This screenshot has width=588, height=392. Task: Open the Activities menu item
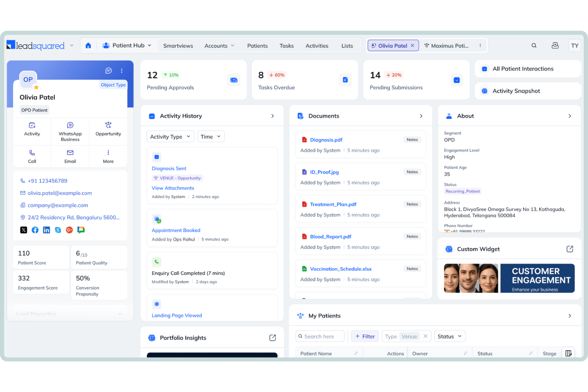click(317, 46)
